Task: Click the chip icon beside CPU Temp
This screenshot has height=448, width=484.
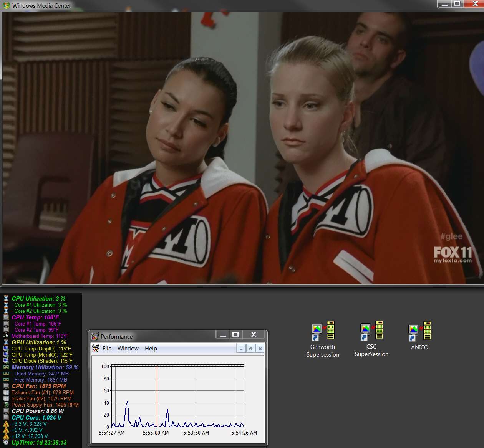Action: click(6, 317)
